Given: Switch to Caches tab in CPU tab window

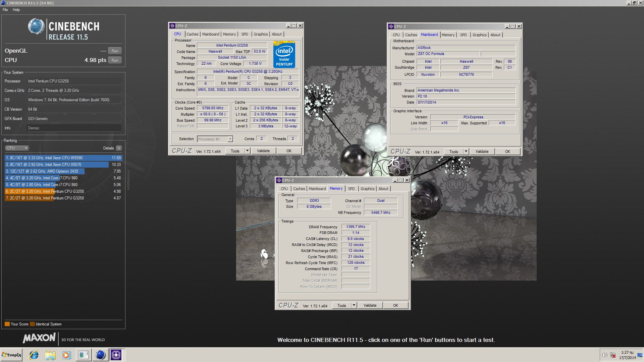Looking at the screenshot, I should pos(192,34).
